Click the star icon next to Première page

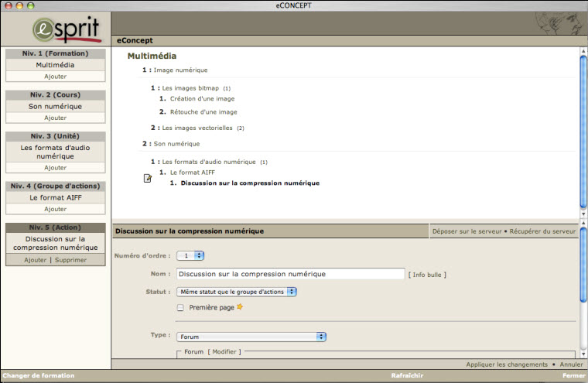tap(240, 307)
